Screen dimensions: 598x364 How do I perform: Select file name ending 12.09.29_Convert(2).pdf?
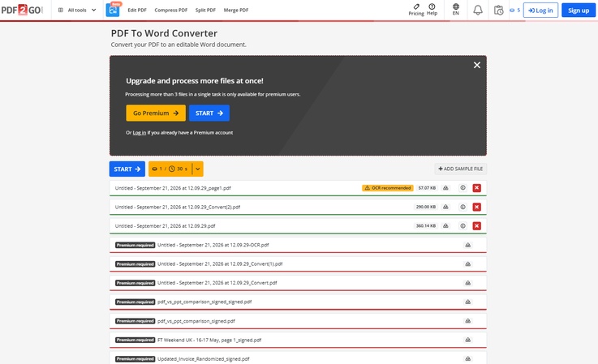pyautogui.click(x=178, y=207)
